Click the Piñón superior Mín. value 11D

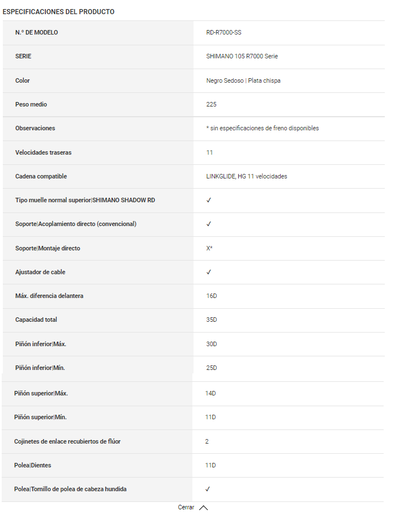pos(211,418)
